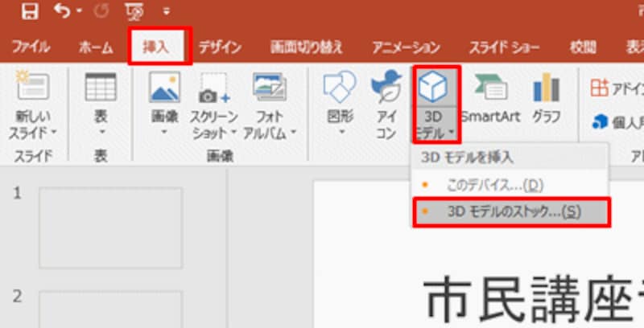Screen dimensions: 644x328
Task: Click the フォトアルバム icon
Action: pyautogui.click(x=270, y=87)
